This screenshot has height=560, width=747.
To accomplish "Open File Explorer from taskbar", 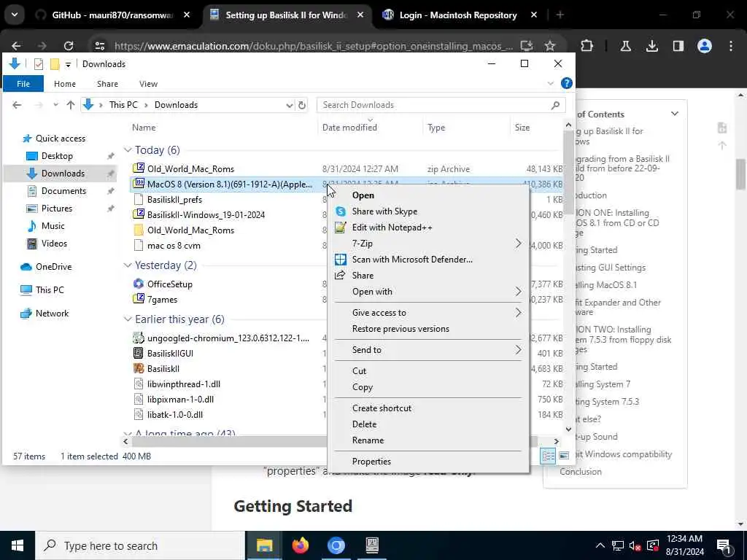I will pos(264,545).
